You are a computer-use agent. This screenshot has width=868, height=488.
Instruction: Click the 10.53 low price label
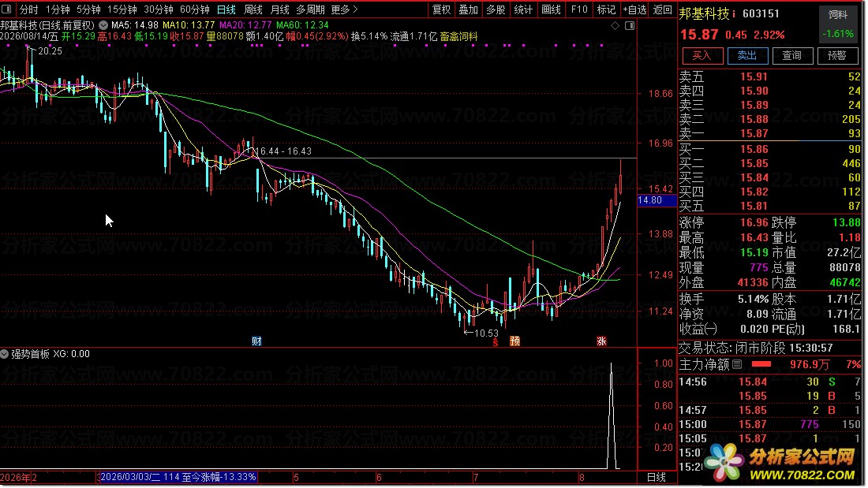[486, 333]
